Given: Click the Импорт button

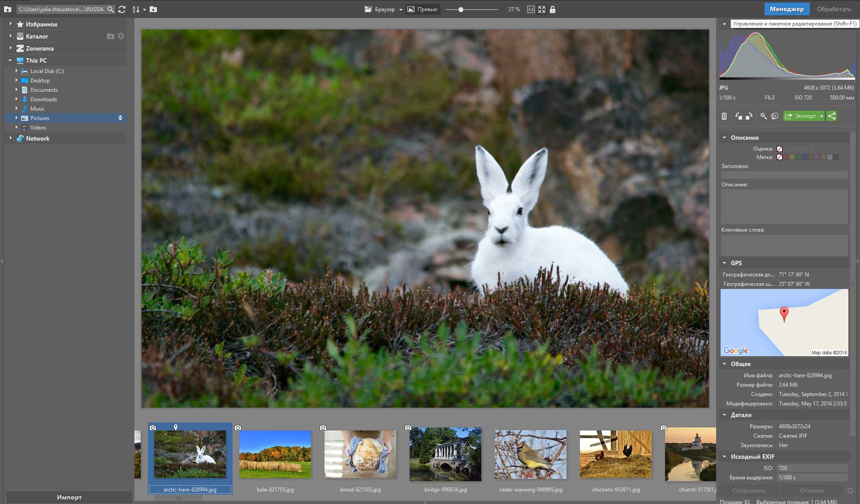Looking at the screenshot, I should tap(69, 497).
